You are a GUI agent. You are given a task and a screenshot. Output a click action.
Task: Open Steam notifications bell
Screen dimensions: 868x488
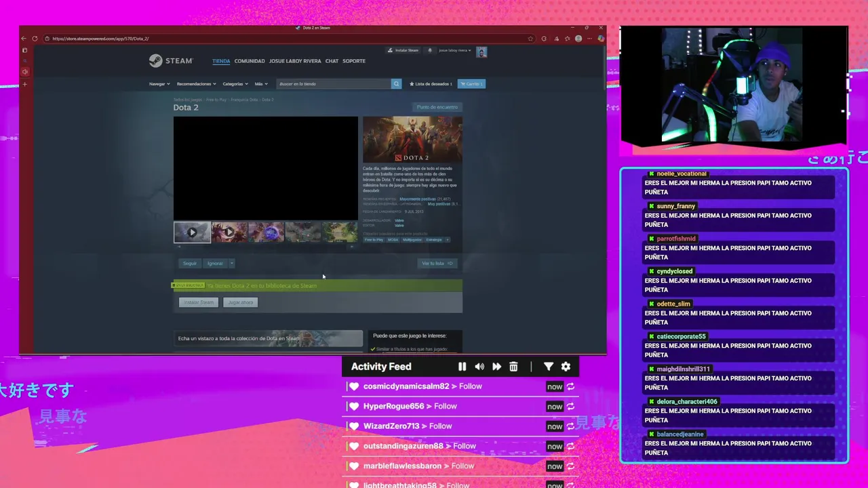[x=429, y=50]
